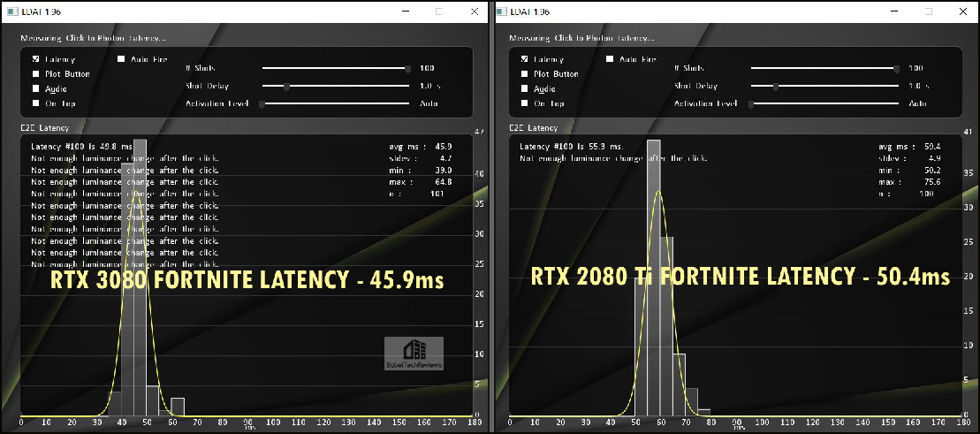Minimize the right LDAT window
The height and width of the screenshot is (434, 980).
pyautogui.click(x=895, y=11)
